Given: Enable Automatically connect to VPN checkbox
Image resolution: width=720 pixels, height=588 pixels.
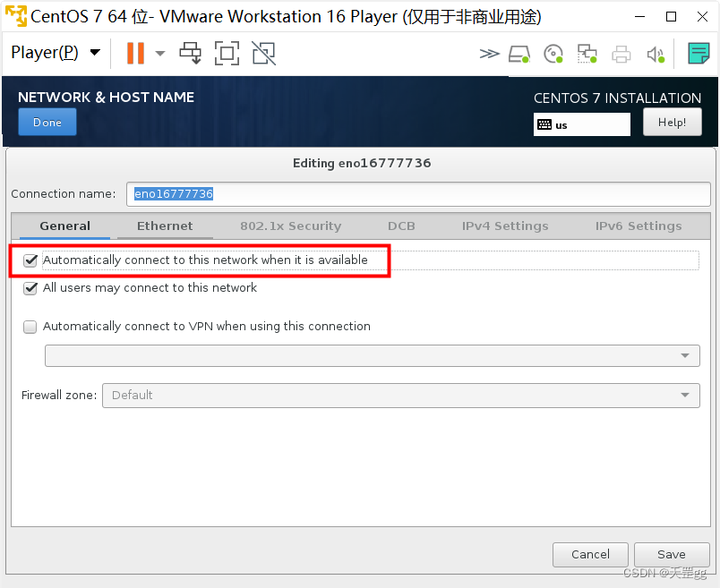Looking at the screenshot, I should coord(30,327).
